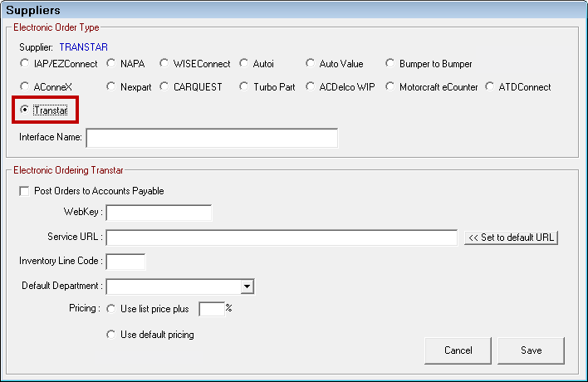Choose Nexpart as order type
This screenshot has height=382, width=588.
[x=112, y=87]
